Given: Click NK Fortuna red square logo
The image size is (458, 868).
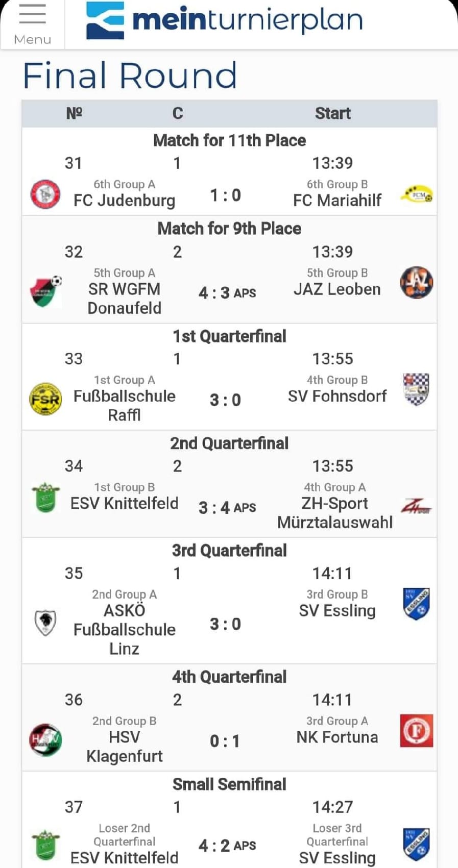Looking at the screenshot, I should 417,730.
